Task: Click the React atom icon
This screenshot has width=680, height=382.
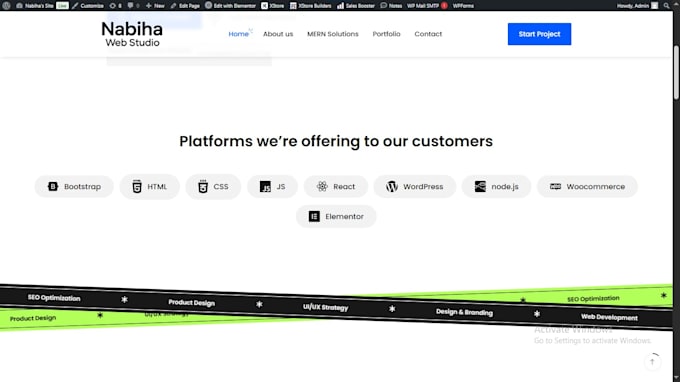Action: [322, 186]
